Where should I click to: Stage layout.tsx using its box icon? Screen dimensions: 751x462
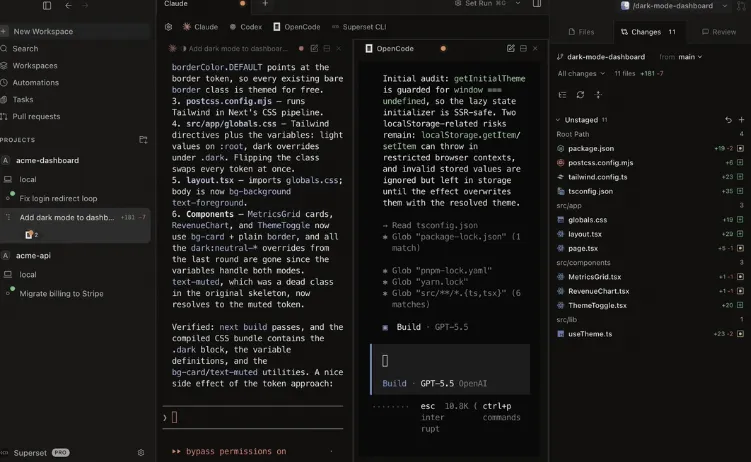coord(740,234)
